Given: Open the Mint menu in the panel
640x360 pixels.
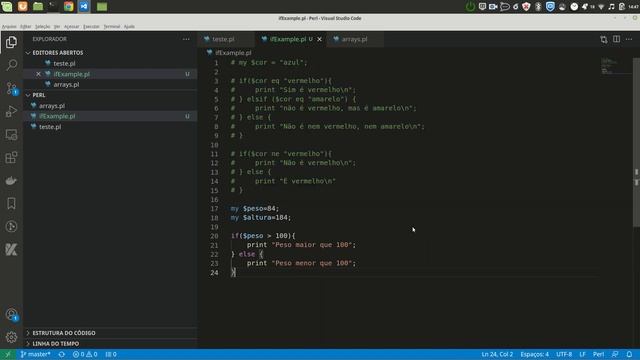Looking at the screenshot, I should [x=7, y=7].
